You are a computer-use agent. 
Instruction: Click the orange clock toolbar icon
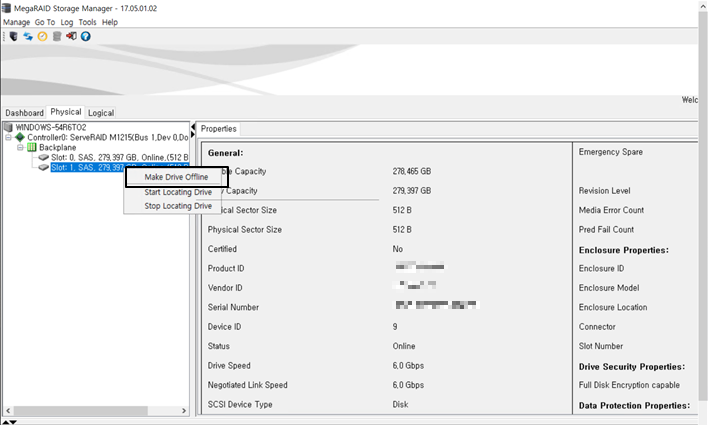(x=42, y=36)
